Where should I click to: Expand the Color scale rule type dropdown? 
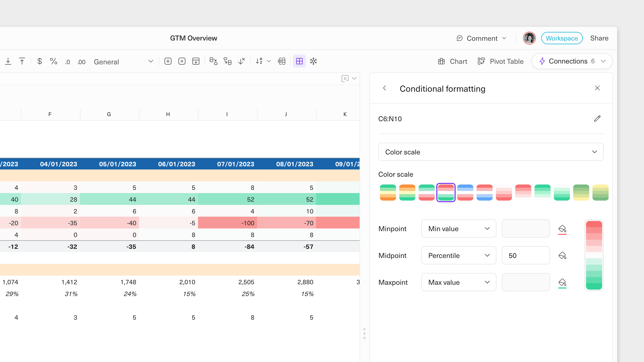(491, 152)
